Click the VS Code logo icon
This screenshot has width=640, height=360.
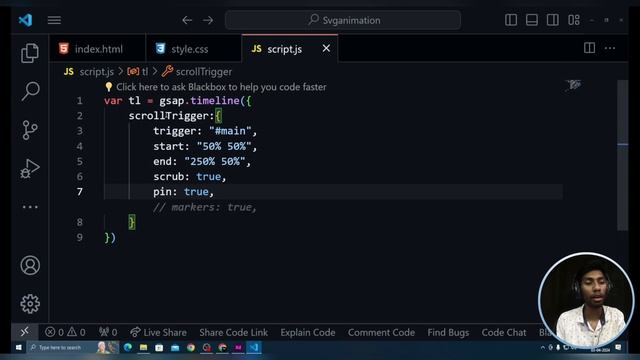coord(25,20)
